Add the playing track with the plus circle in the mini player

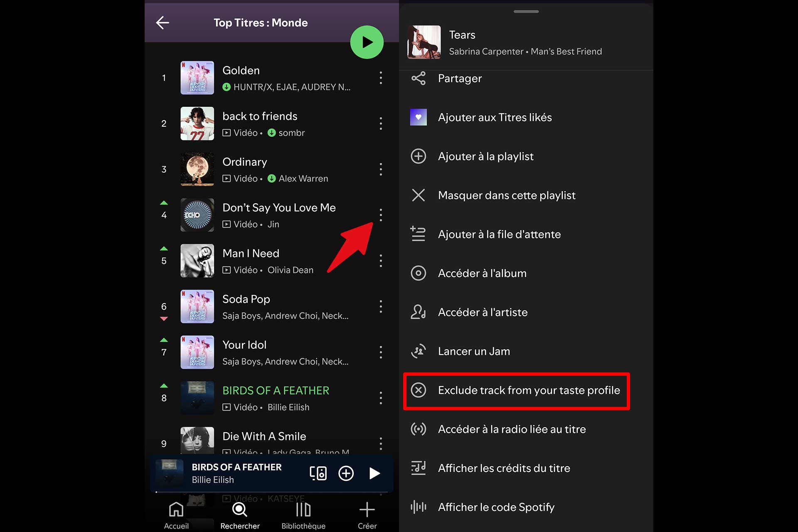click(x=346, y=473)
